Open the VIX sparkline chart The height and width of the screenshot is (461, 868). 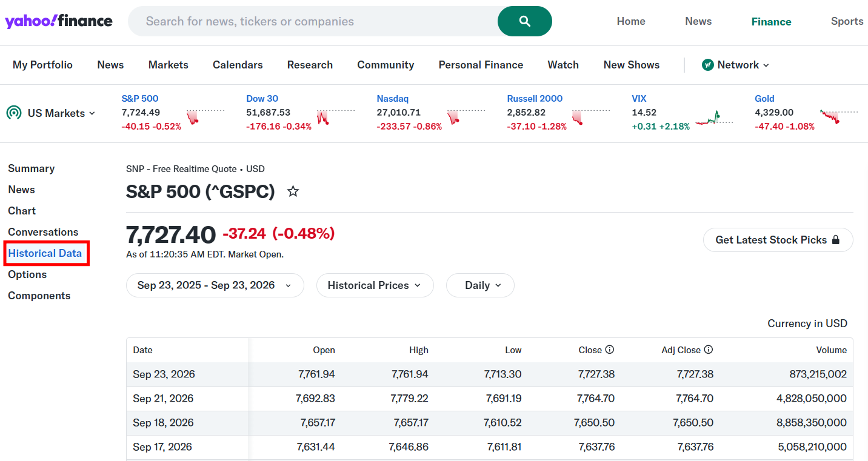click(x=714, y=117)
